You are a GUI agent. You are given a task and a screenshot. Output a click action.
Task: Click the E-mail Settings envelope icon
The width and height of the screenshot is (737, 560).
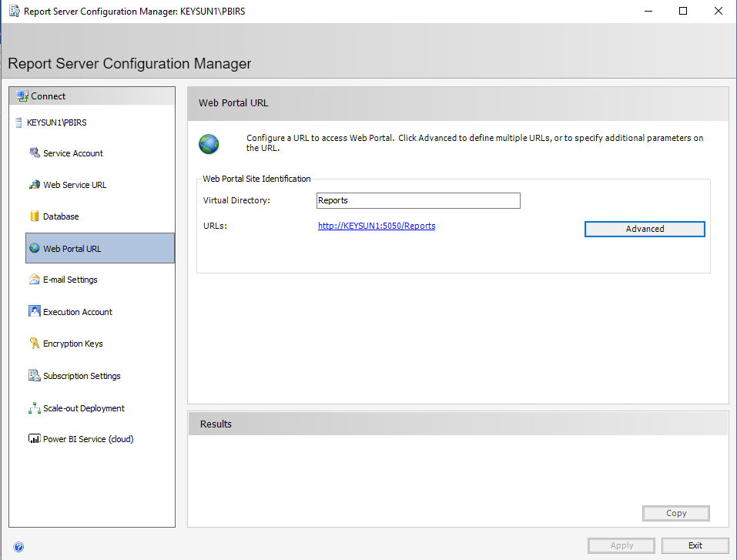pos(34,280)
